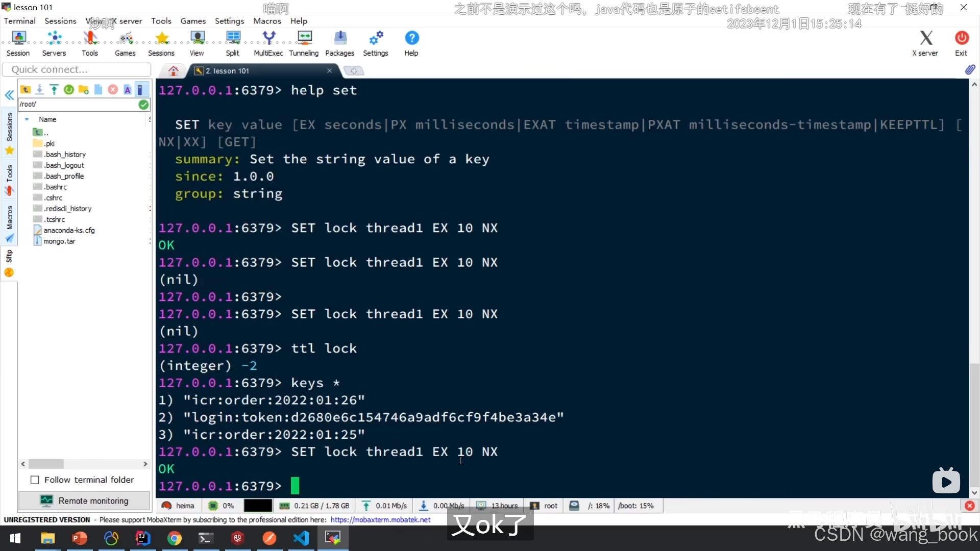Collapse the sidebar with double chevron
Viewport: 980px width, 551px height.
(9, 95)
